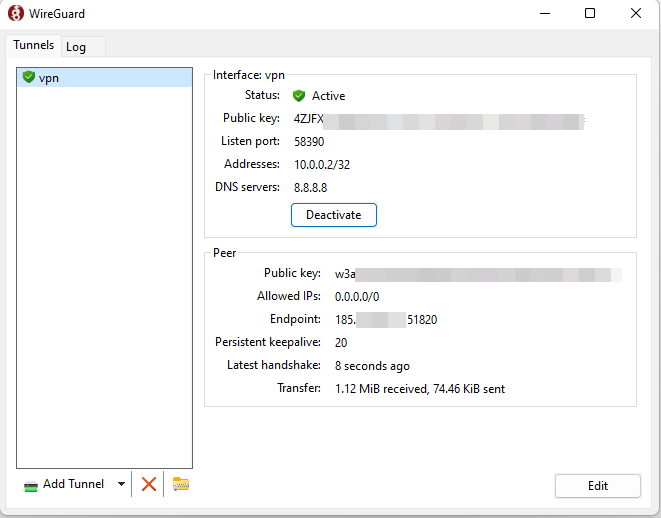Click the DNS servers 8.8.8.8 value
Screen dimensions: 661x518
click(x=311, y=187)
